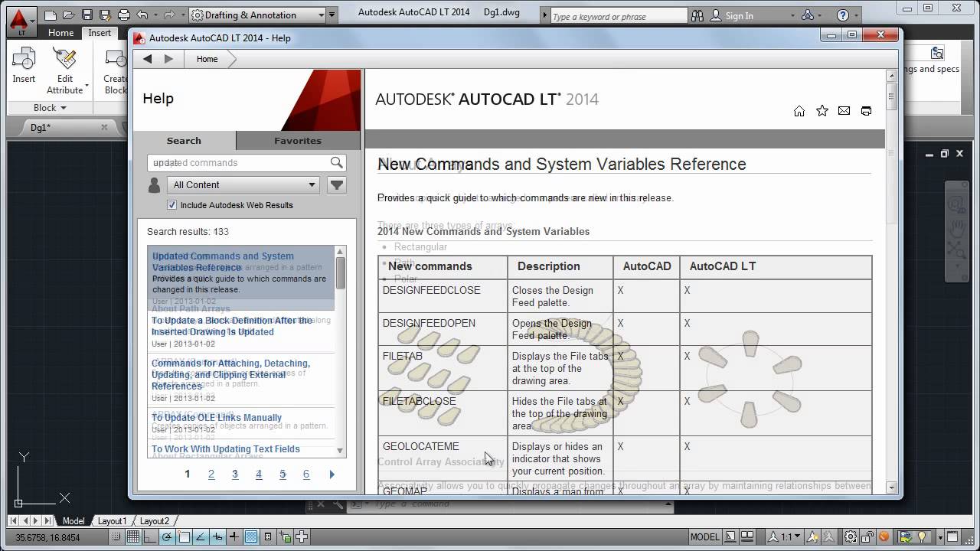Open the All Content filter dropdown
The image size is (980, 551).
click(x=244, y=184)
